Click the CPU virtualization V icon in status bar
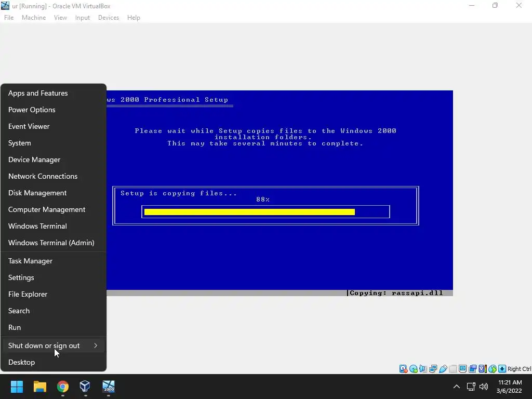 click(x=482, y=369)
